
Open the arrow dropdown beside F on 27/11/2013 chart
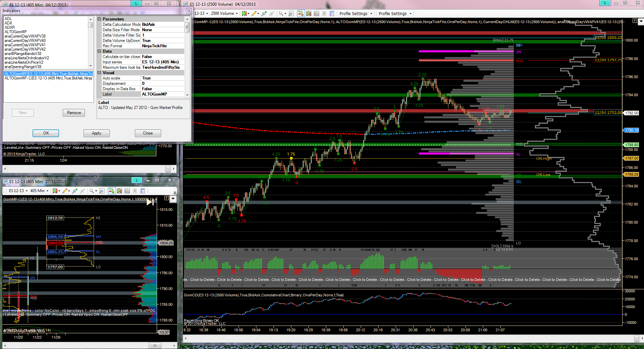pyautogui.click(x=173, y=199)
